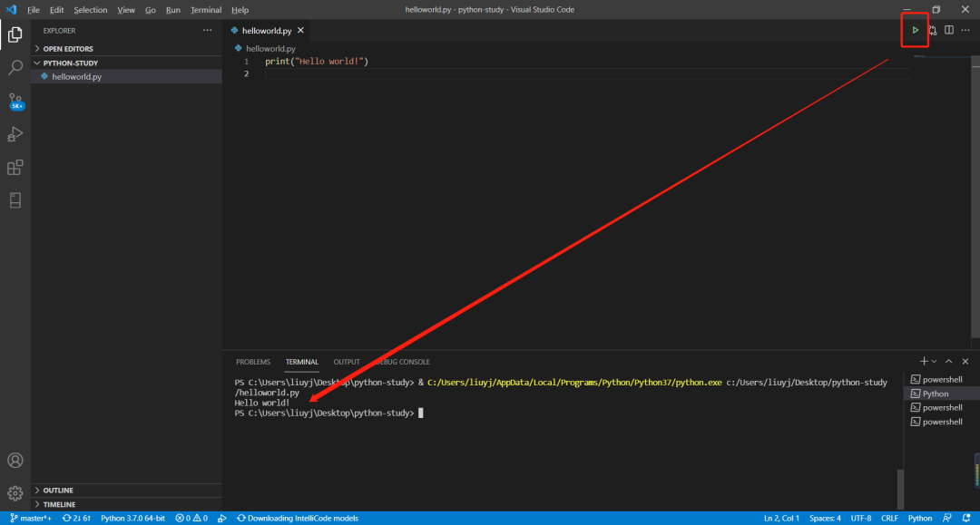The image size is (980, 525).
Task: Change file encoding UTF-8
Action: pos(860,518)
